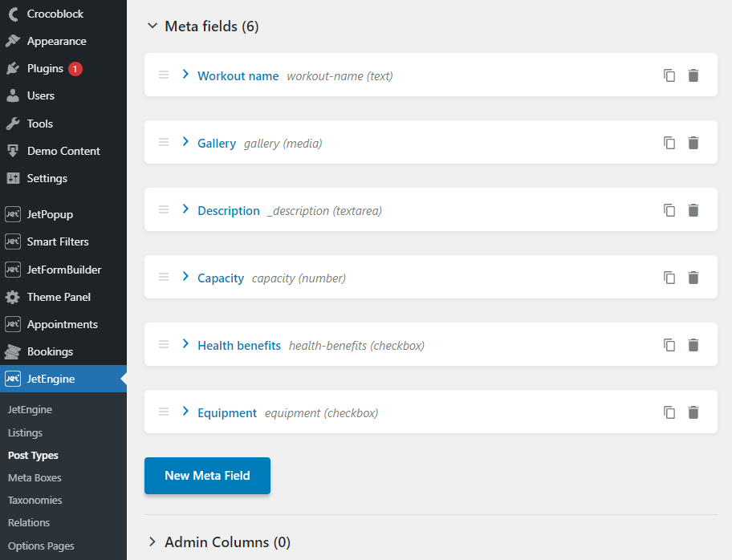Click the Bookings sidebar icon
This screenshot has width=732, height=560.
pyautogui.click(x=13, y=351)
